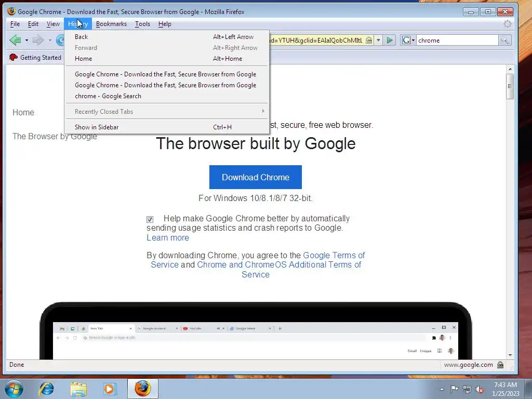Click the Getting Started bookmark icon
This screenshot has width=532, height=399.
(x=13, y=57)
